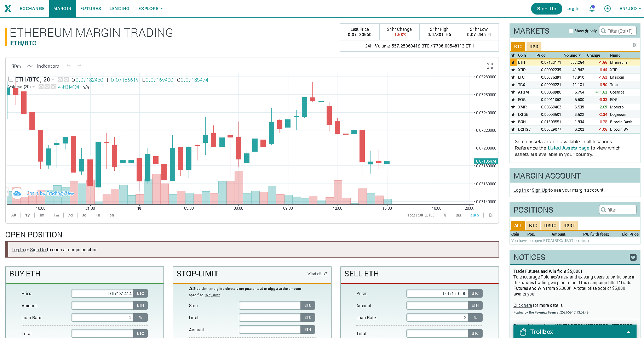Toggle Volume indicator visibility eye
Screen dimensions: 644x338
41,87
